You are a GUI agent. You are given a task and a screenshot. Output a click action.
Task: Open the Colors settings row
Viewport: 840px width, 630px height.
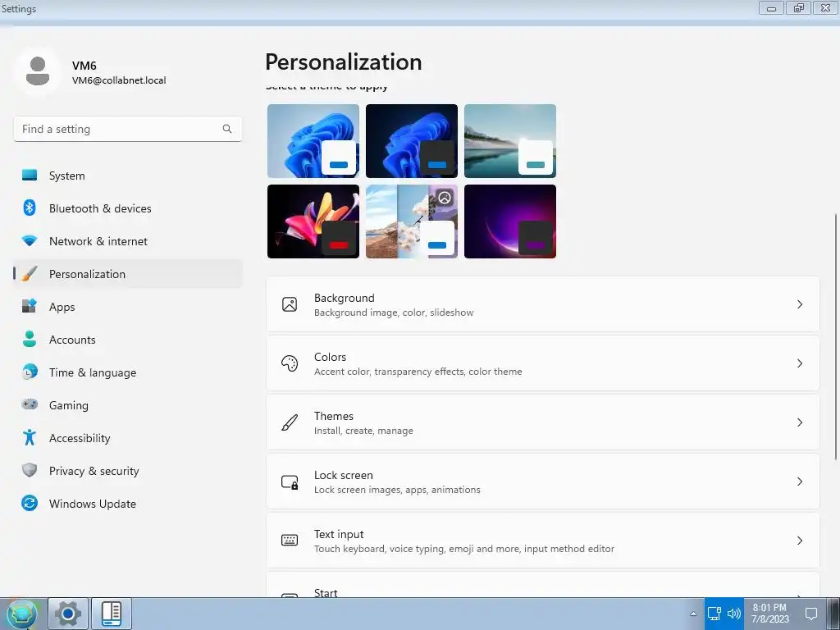(543, 363)
